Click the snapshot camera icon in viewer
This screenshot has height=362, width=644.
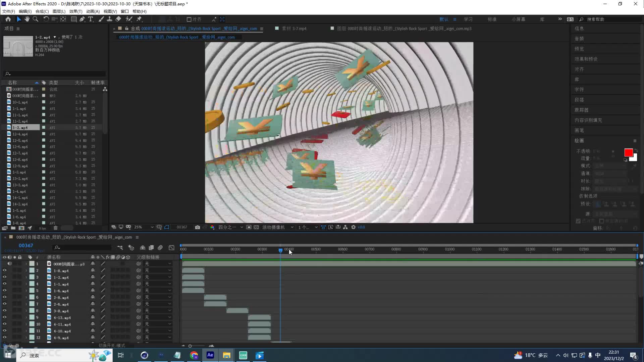pos(197,227)
